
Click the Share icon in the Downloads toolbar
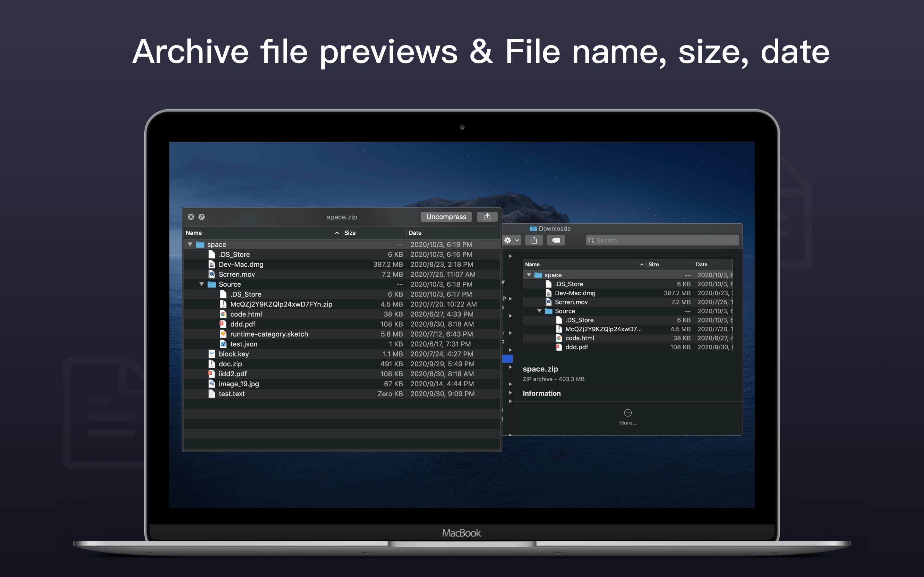click(x=535, y=240)
